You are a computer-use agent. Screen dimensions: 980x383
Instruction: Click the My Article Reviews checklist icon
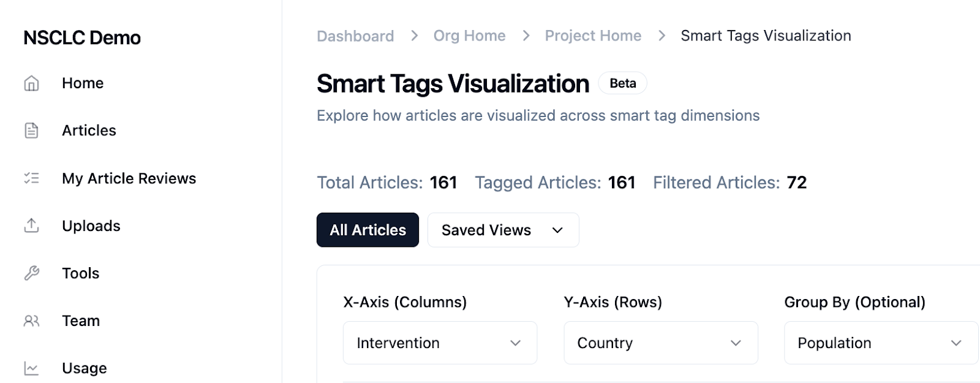pyautogui.click(x=31, y=178)
